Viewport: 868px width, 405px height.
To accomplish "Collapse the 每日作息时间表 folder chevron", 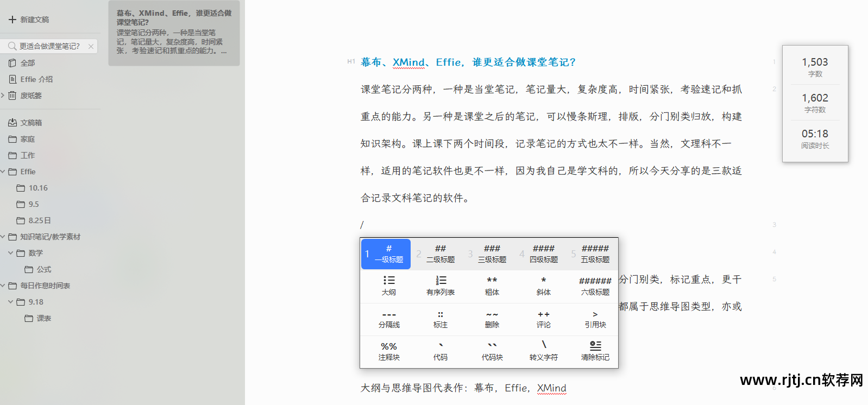I will pyautogui.click(x=3, y=286).
